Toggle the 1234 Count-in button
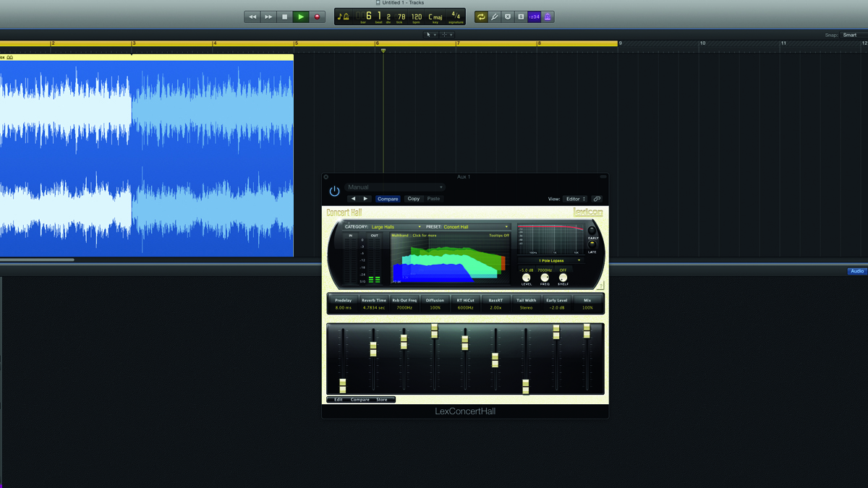The width and height of the screenshot is (868, 488). (x=534, y=17)
